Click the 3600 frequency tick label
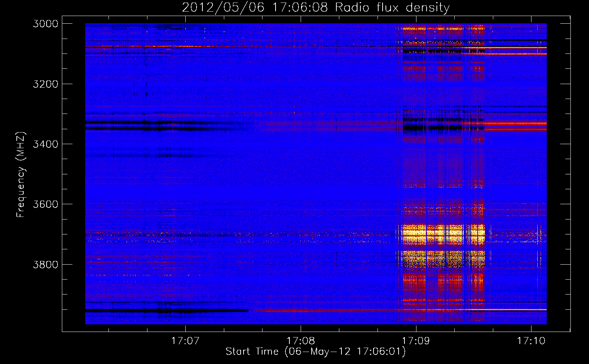Screen dimensions: 589x364 point(46,204)
